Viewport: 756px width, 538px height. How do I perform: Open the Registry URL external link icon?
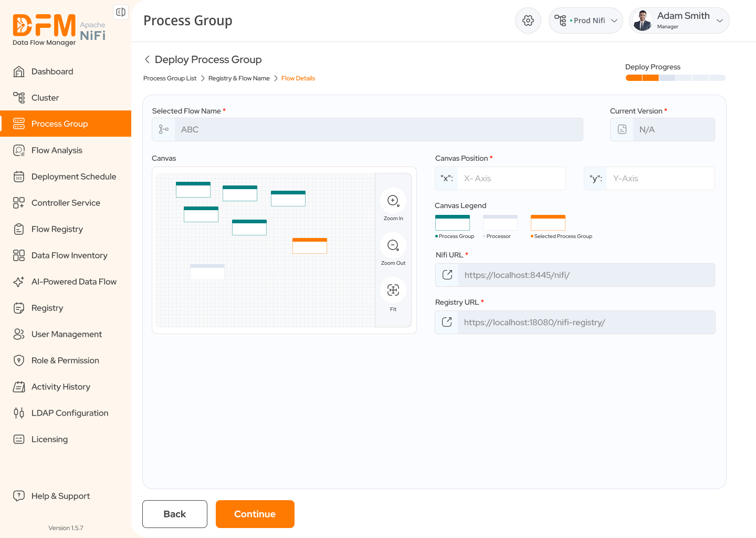[447, 322]
